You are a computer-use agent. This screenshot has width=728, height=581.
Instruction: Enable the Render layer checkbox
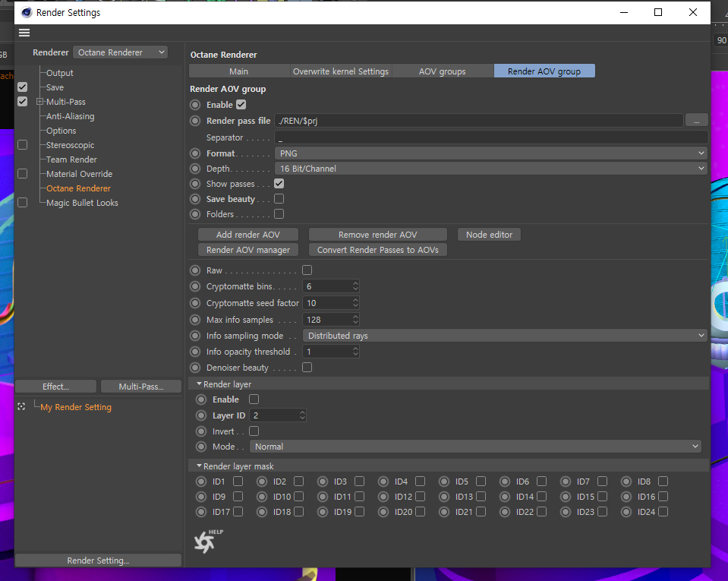(254, 399)
